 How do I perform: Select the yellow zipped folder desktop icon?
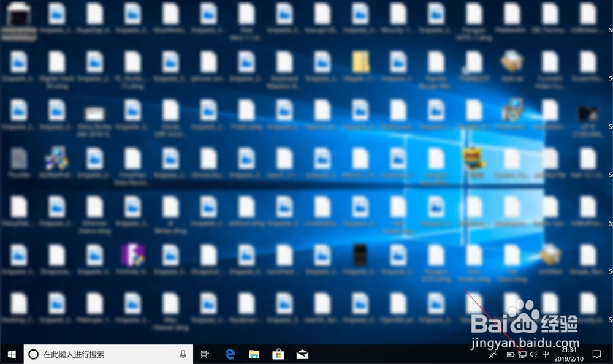coord(360,62)
